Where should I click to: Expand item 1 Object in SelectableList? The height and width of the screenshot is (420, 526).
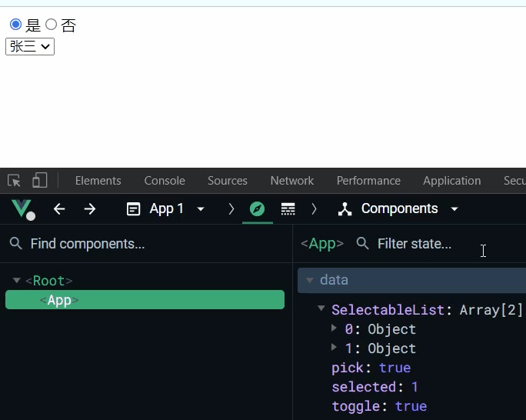[334, 347]
